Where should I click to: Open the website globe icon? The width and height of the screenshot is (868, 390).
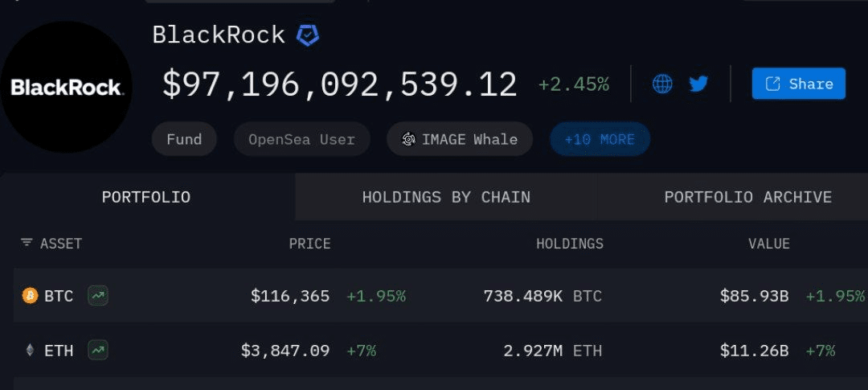coord(662,84)
